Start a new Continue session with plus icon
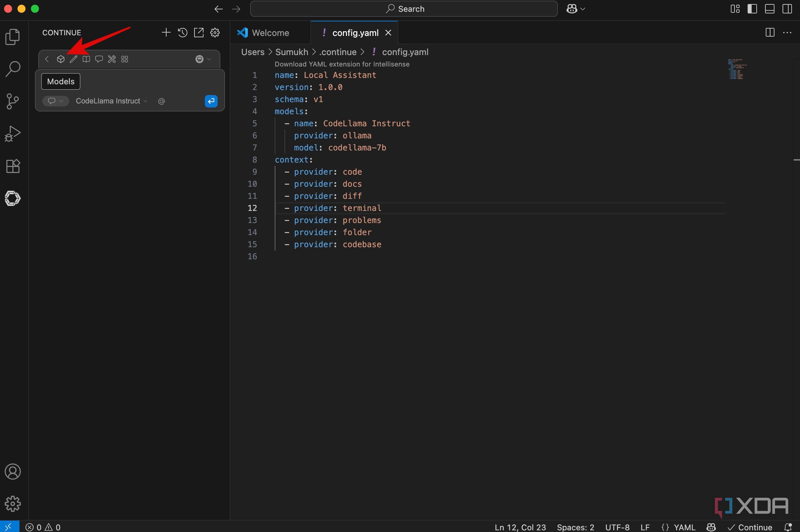800x532 pixels. point(166,33)
